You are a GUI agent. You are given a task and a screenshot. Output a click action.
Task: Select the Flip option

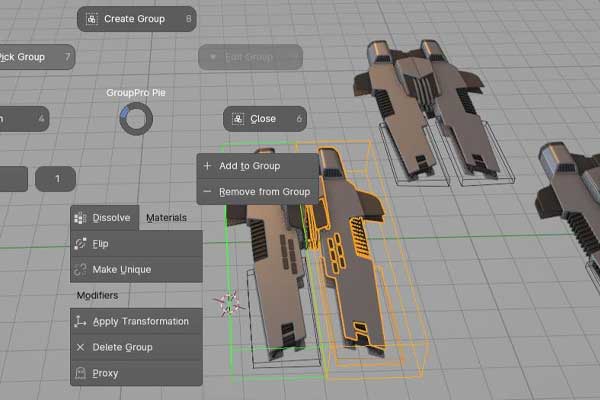point(136,244)
